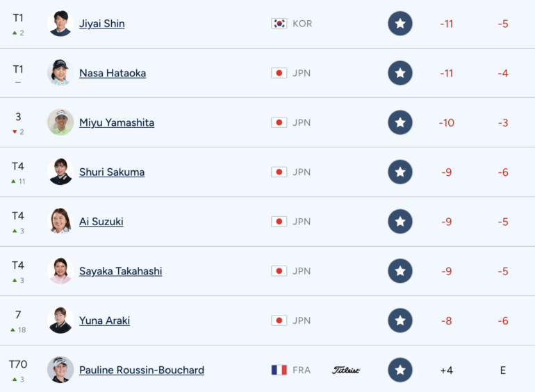The width and height of the screenshot is (535, 392).
Task: Favorite Jiyai Shin with the star icon
Action: 400,24
